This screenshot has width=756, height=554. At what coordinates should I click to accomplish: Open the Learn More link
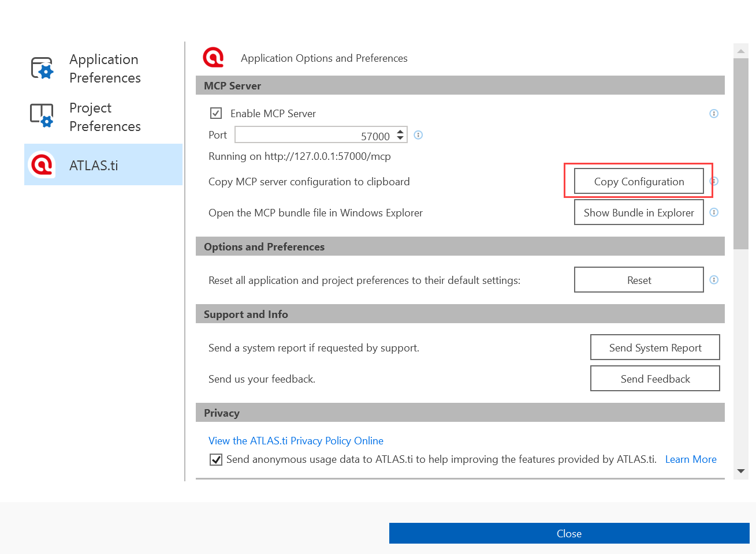[x=691, y=459]
